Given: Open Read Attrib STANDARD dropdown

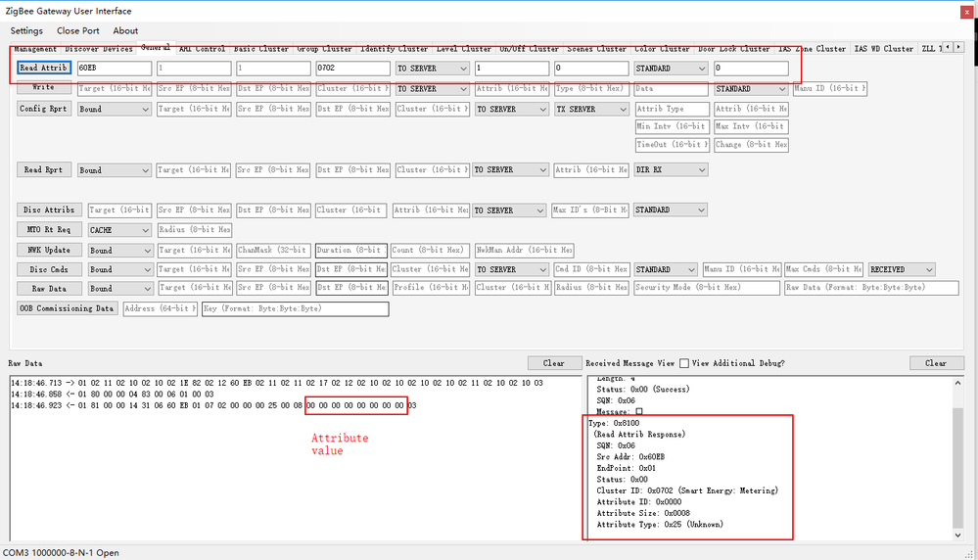Looking at the screenshot, I should click(671, 68).
